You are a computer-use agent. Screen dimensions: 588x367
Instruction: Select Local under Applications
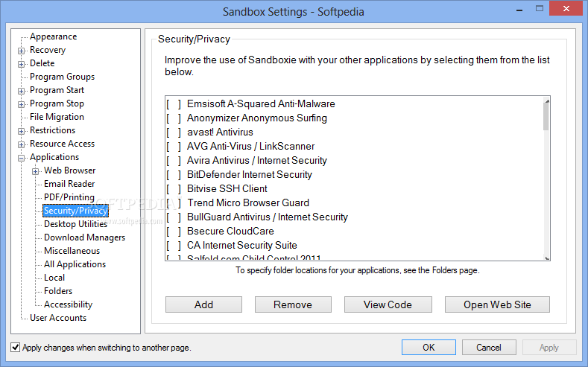[54, 278]
